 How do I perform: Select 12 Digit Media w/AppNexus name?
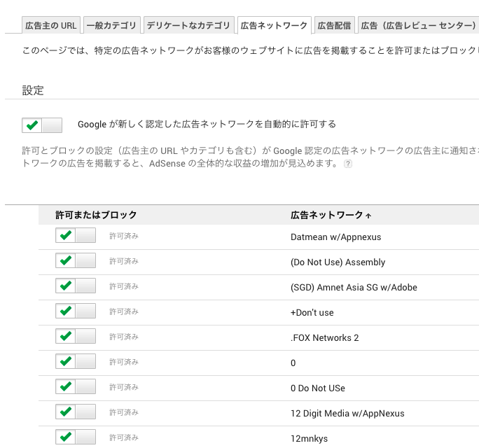pos(347,414)
